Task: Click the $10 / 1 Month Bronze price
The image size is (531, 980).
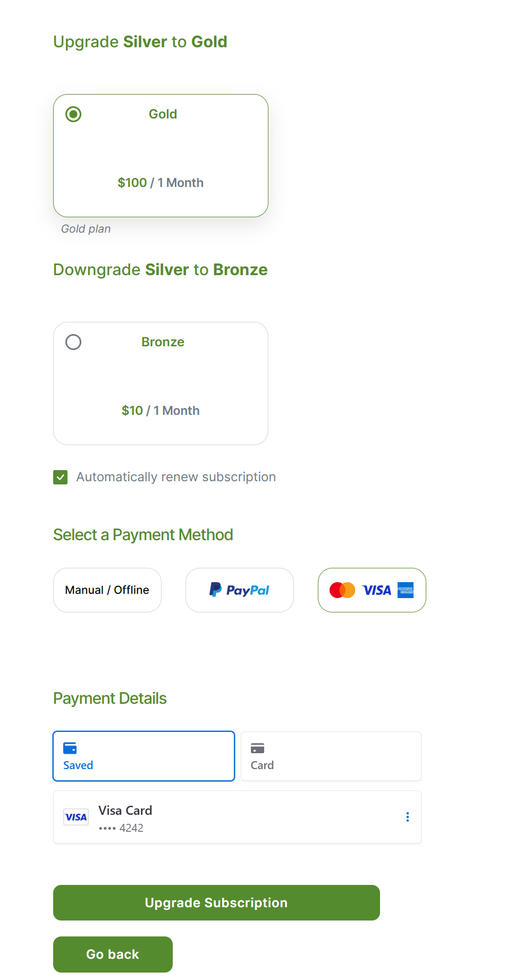Action: tap(161, 411)
